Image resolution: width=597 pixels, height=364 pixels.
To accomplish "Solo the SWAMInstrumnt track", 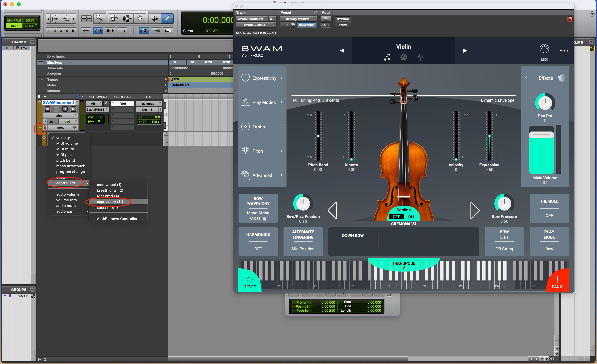I will pos(65,109).
